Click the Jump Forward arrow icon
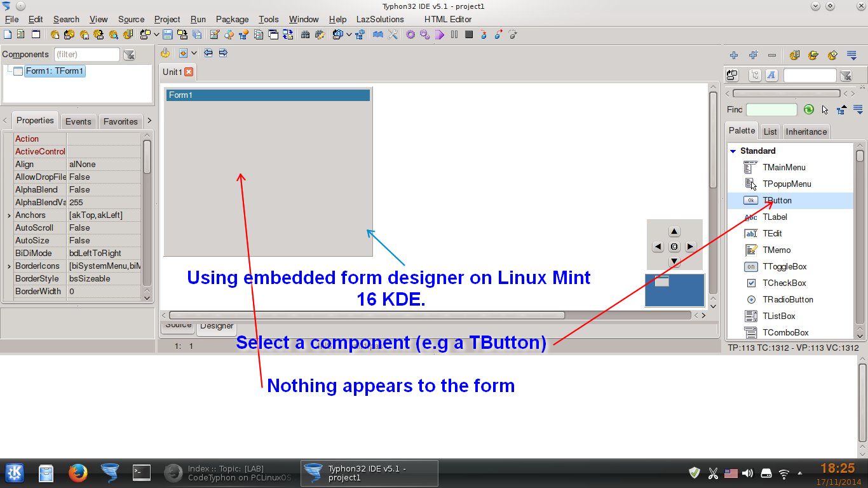 (x=223, y=53)
